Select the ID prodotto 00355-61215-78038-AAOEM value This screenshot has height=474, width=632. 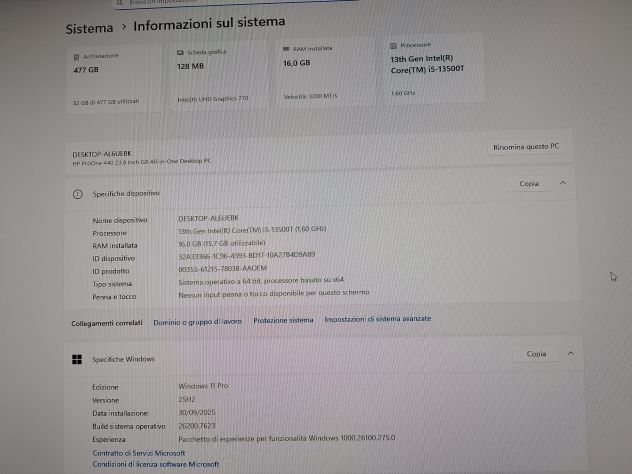222,268
